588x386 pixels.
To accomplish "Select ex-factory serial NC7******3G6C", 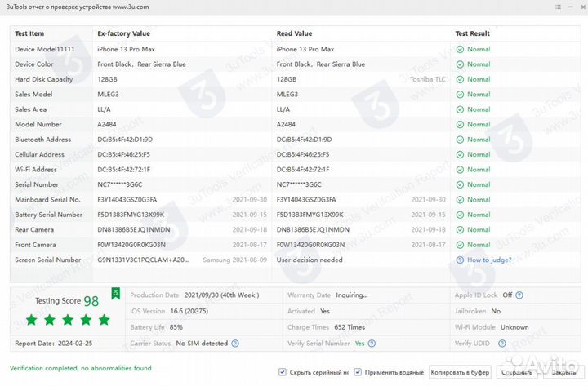I will pyautogui.click(x=119, y=184).
